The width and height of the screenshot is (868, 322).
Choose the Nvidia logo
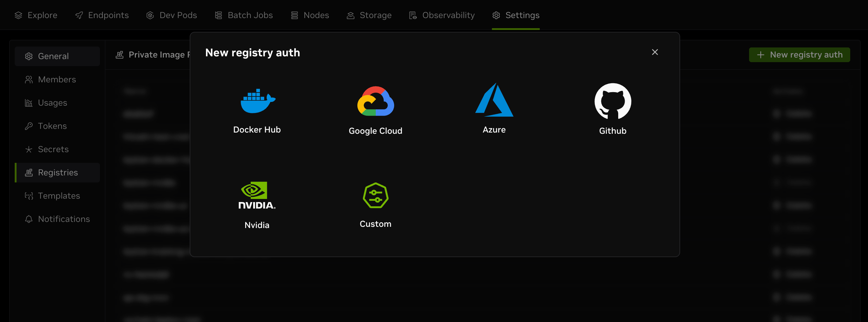click(x=257, y=195)
